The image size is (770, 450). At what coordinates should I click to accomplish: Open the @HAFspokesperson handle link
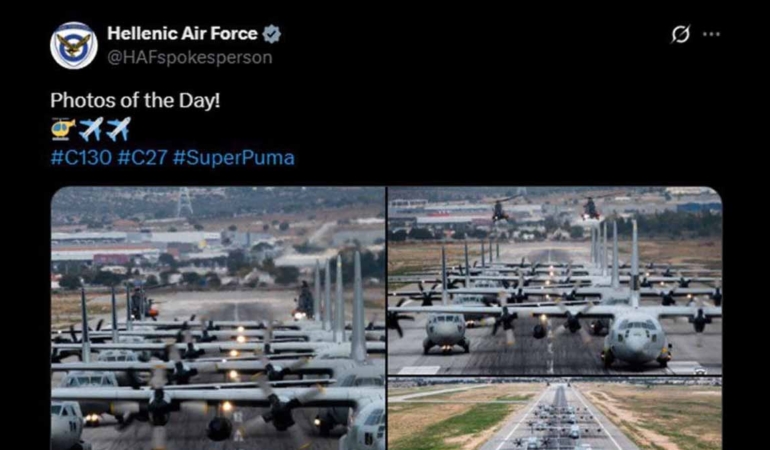[x=190, y=57]
